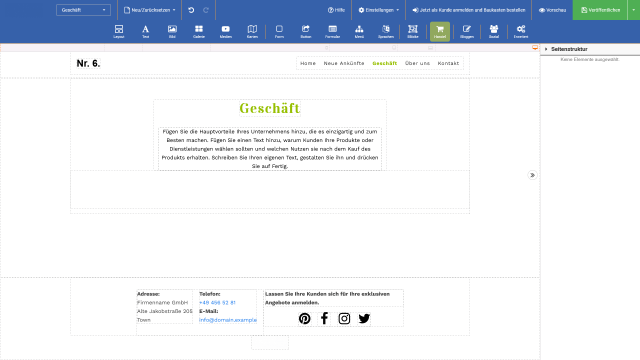Select the Medien tool
This screenshot has width=640, height=360.
(226, 31)
